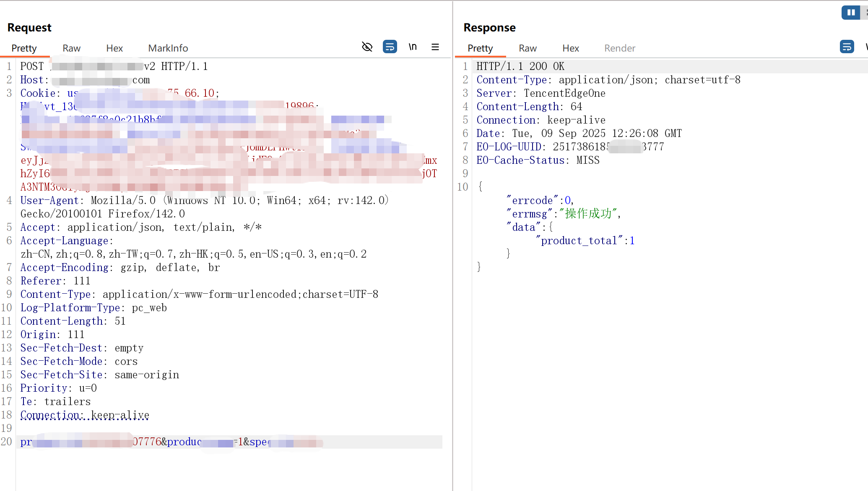Open Request panel hamburger options menu
The height and width of the screenshot is (491, 868).
click(x=435, y=47)
